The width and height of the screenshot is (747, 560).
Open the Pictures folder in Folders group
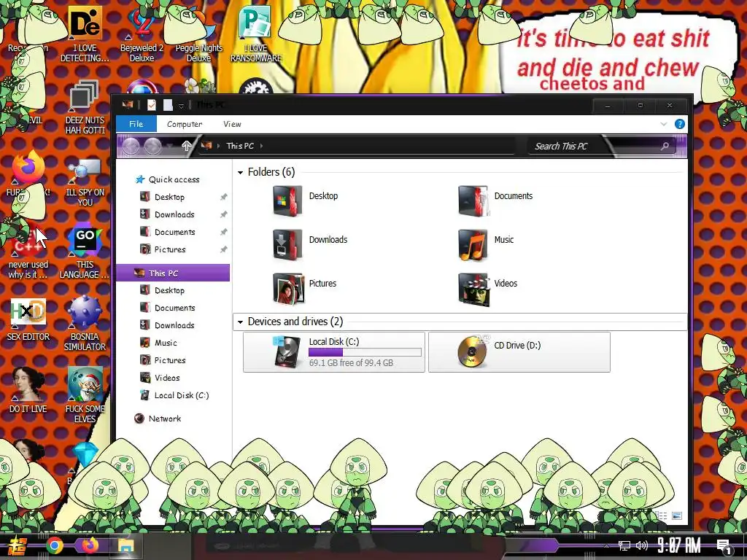[x=305, y=288]
